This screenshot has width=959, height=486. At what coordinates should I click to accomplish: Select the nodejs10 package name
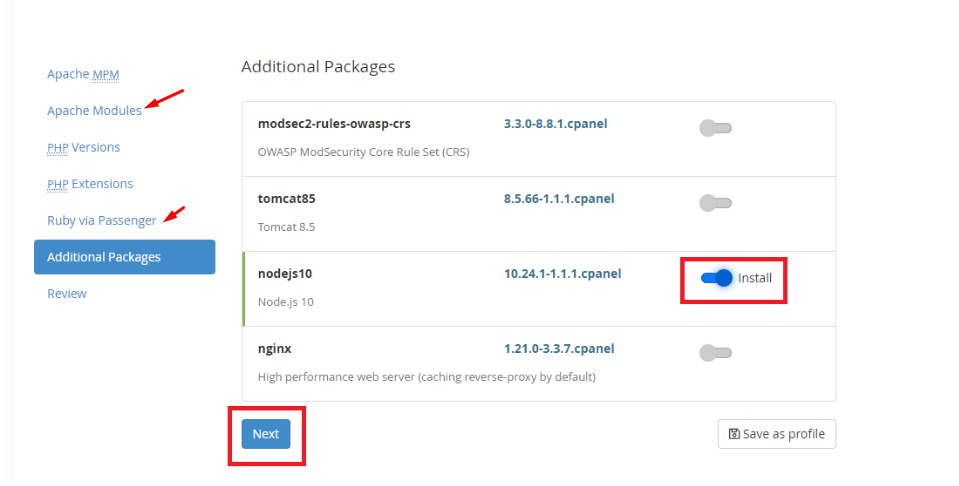coord(285,274)
